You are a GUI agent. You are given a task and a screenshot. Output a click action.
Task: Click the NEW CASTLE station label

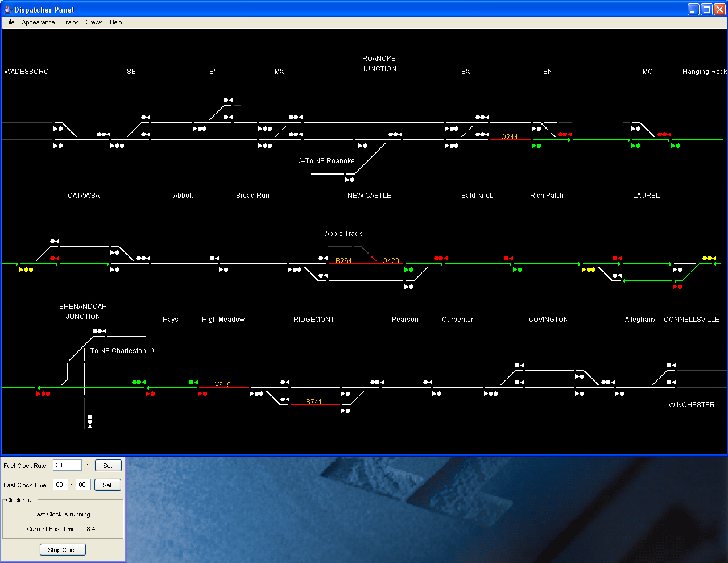click(369, 196)
